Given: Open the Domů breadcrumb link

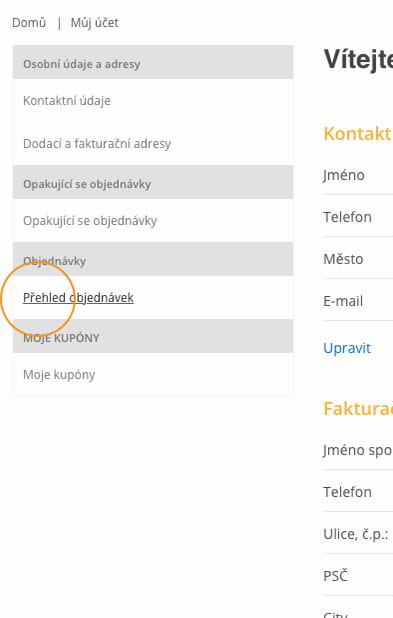Looking at the screenshot, I should coord(29,23).
